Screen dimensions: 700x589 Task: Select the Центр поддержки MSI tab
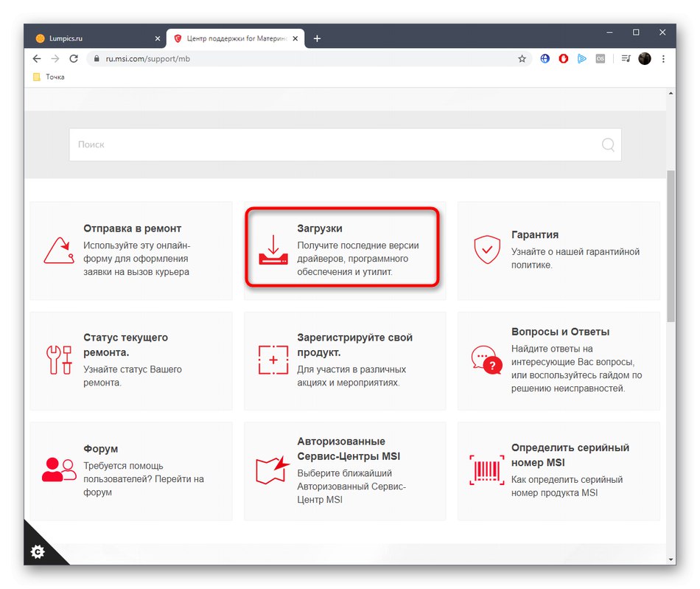point(236,38)
